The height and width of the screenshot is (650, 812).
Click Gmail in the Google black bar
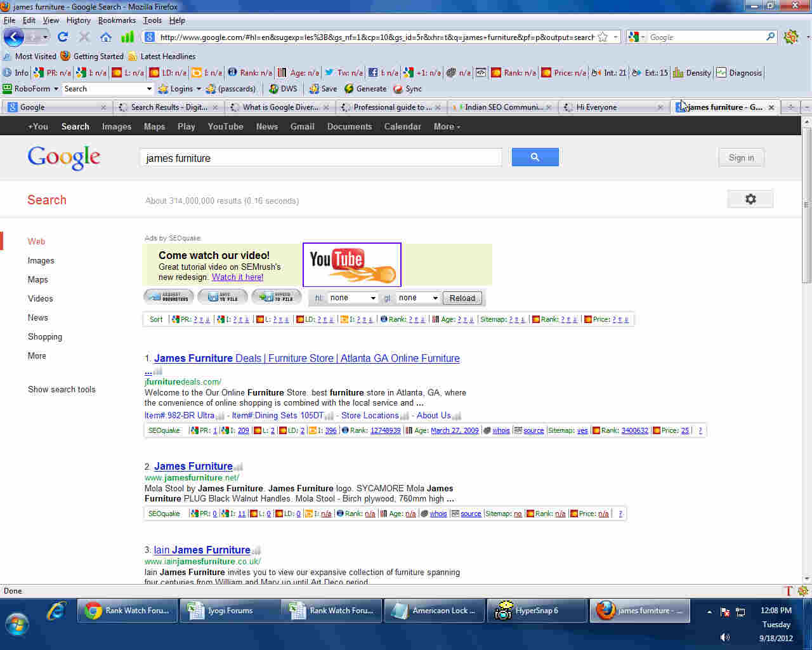click(x=302, y=126)
